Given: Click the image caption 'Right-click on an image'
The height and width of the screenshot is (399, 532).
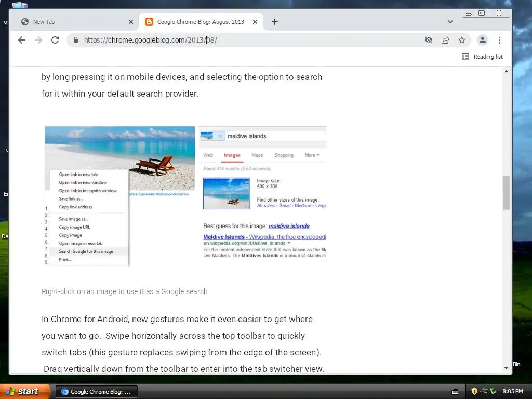Looking at the screenshot, I should point(124,291).
